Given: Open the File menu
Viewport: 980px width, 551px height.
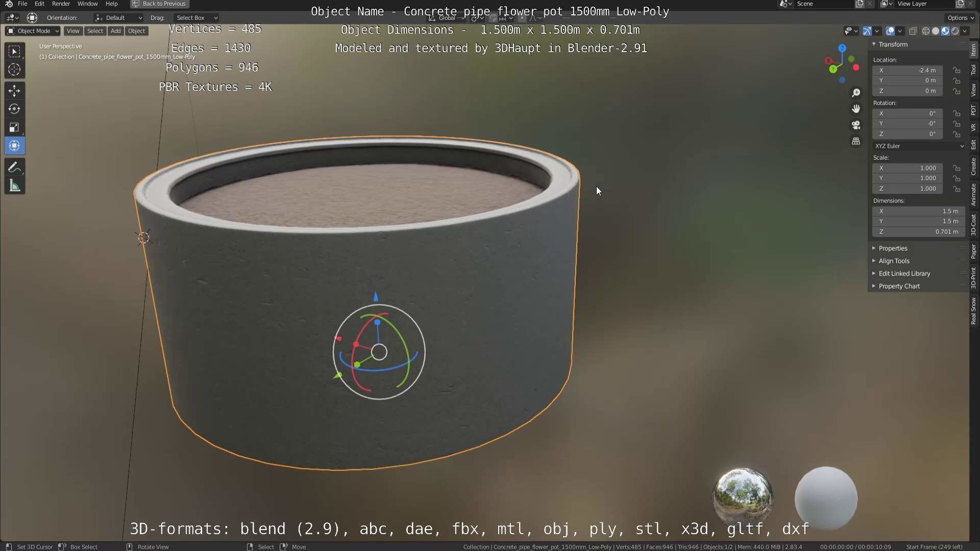Looking at the screenshot, I should click(22, 4).
